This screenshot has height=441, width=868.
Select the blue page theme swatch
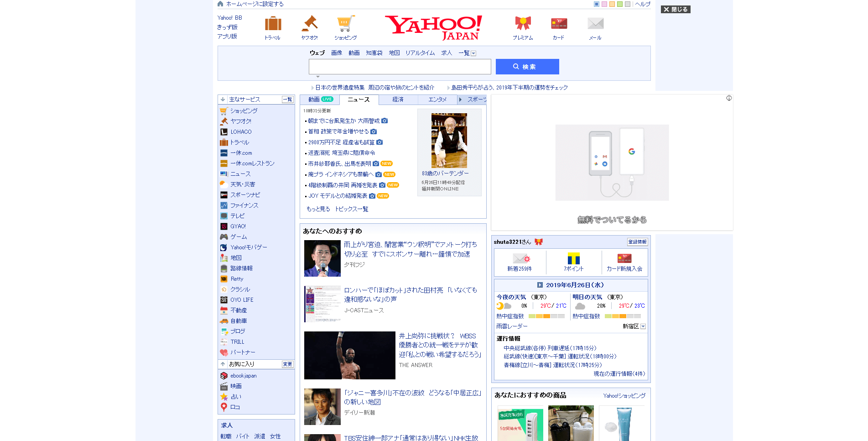597,4
